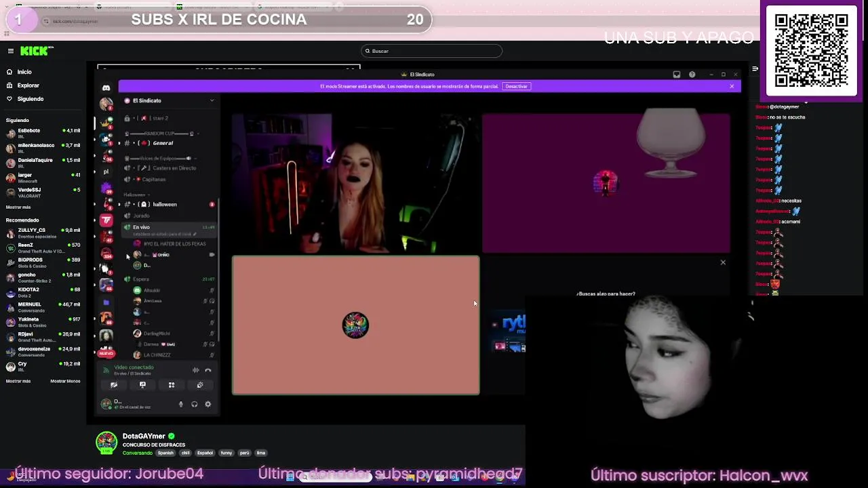Open MERNUEL recommended channel

[x=43, y=307]
